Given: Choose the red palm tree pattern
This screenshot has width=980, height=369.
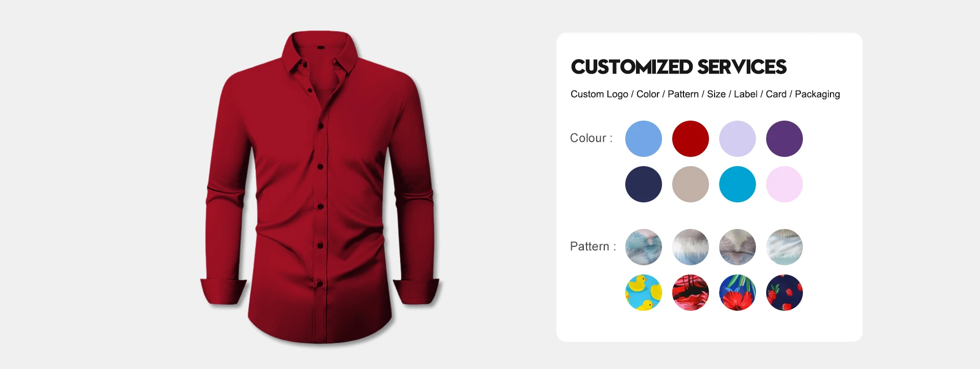Looking at the screenshot, I should tap(690, 292).
